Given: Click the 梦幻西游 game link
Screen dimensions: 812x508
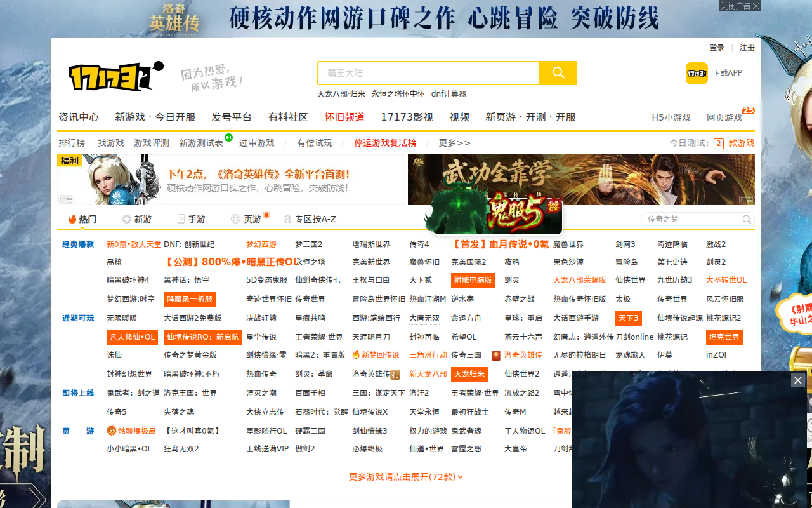Looking at the screenshot, I should point(261,244).
